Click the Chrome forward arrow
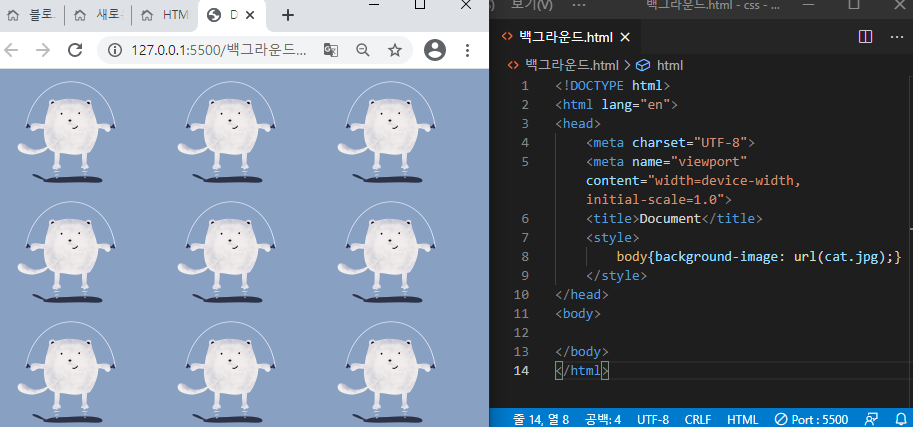913x427 pixels. [43, 50]
